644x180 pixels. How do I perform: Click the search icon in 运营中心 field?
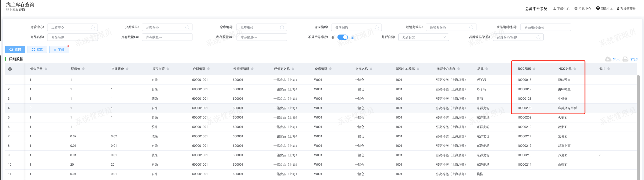click(x=93, y=27)
